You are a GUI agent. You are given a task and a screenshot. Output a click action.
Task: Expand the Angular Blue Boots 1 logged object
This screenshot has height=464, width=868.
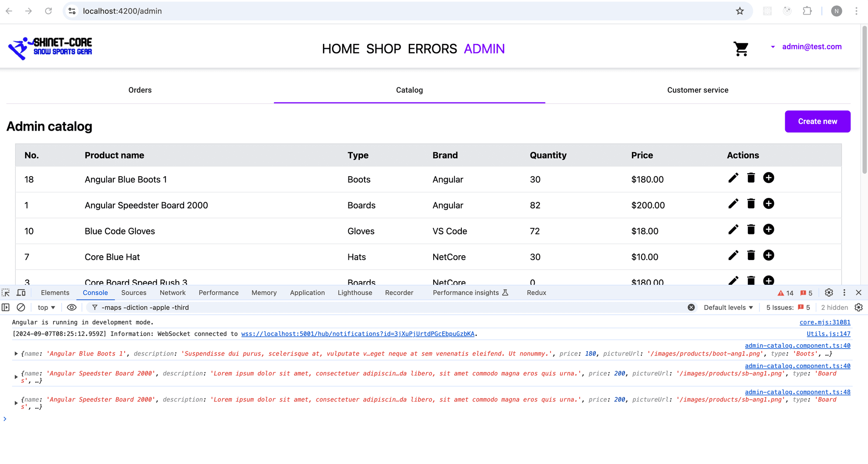(x=16, y=354)
